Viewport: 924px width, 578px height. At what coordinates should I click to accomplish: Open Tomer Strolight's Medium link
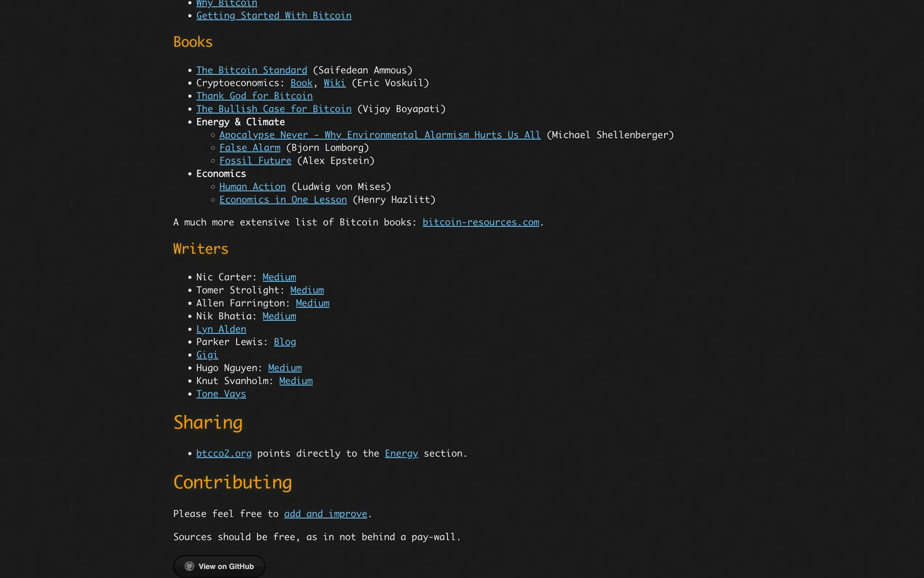click(x=307, y=290)
